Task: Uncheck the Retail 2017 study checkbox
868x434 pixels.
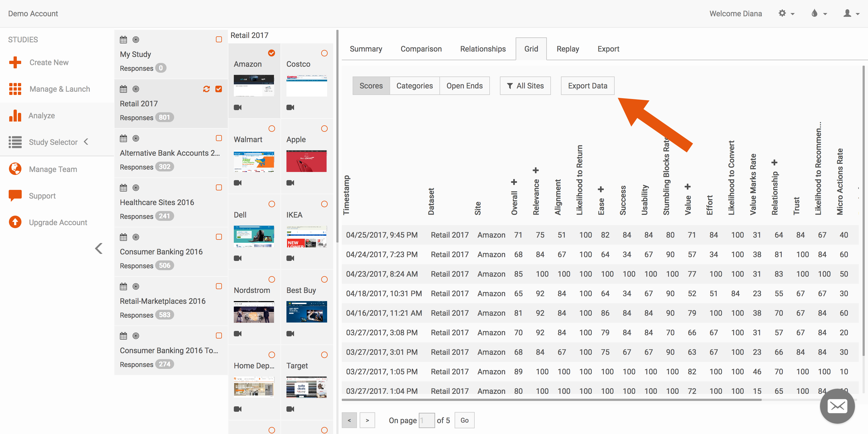Action: coord(219,89)
